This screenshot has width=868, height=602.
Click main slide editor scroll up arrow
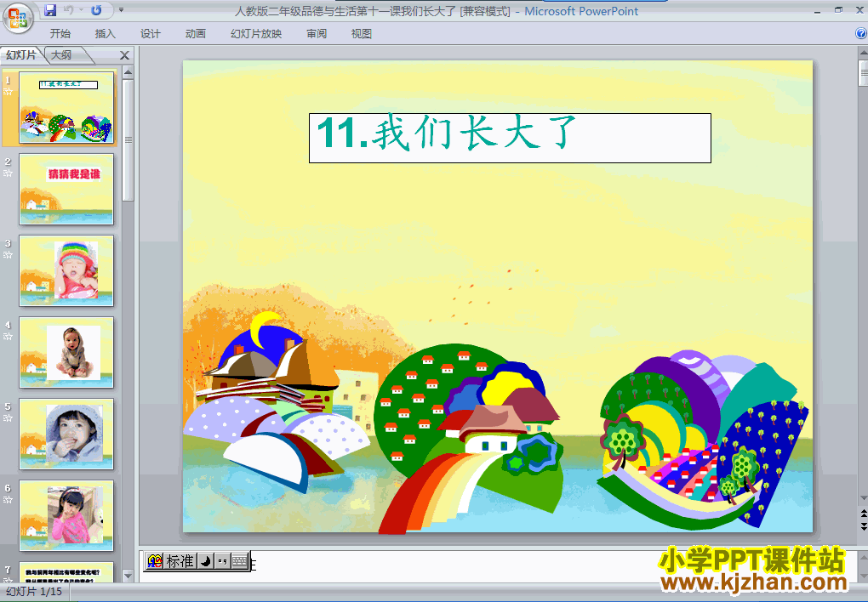click(x=863, y=54)
